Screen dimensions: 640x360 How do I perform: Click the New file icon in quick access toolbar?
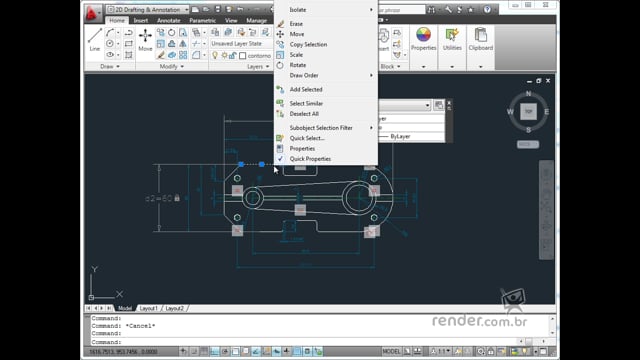coord(196,9)
